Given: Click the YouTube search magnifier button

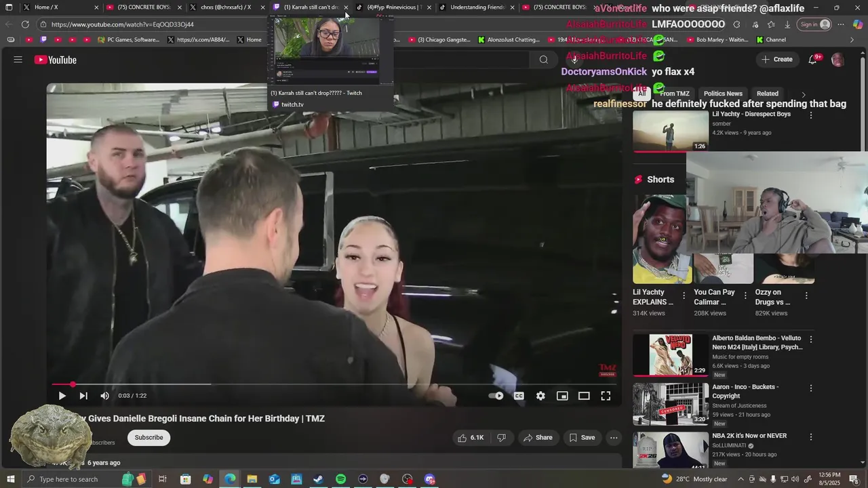Looking at the screenshot, I should coord(543,60).
